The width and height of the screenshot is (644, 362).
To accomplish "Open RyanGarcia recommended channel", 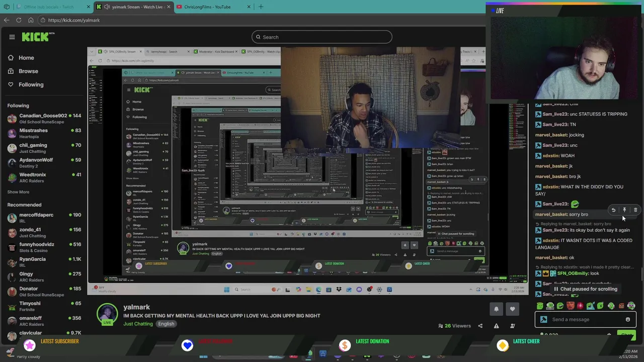I will (x=44, y=262).
